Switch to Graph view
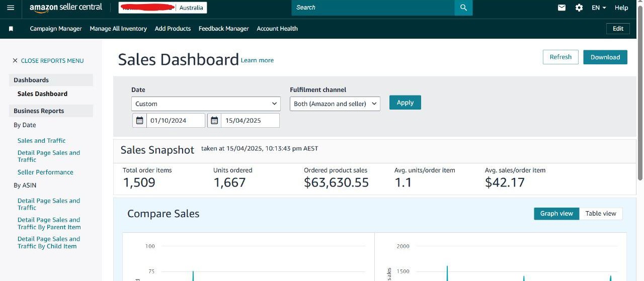The width and height of the screenshot is (644, 281). click(556, 214)
